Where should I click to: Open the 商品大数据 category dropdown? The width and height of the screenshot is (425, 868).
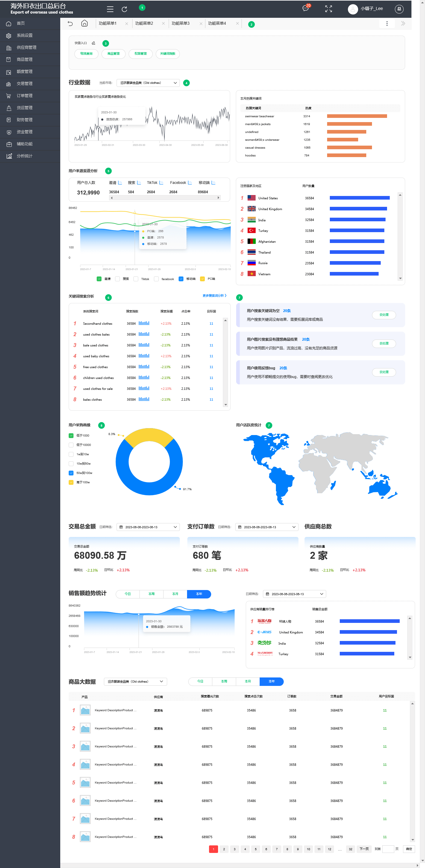pyautogui.click(x=135, y=681)
